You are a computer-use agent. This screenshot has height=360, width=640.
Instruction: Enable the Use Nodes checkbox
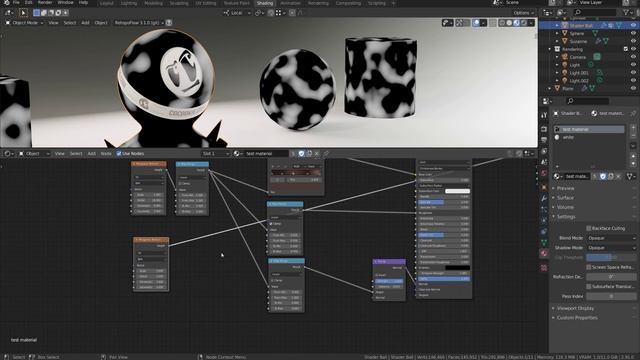coord(119,153)
